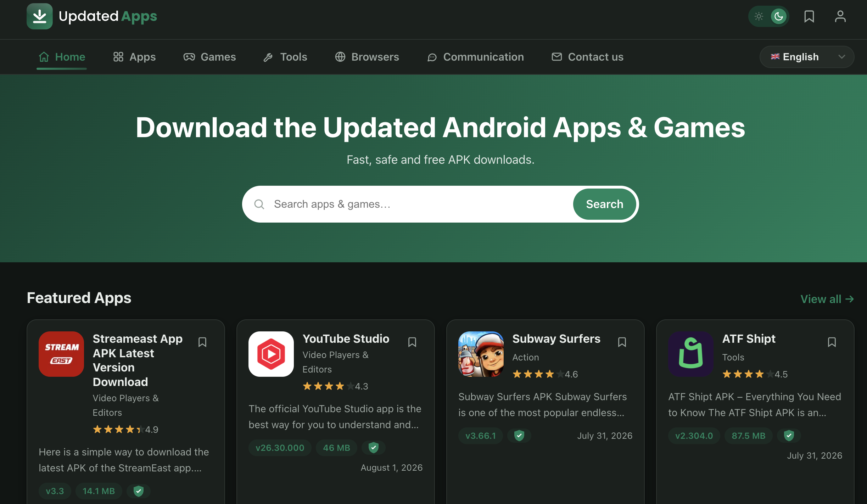Click the v3.66.1 version tag
The width and height of the screenshot is (867, 504).
point(481,436)
